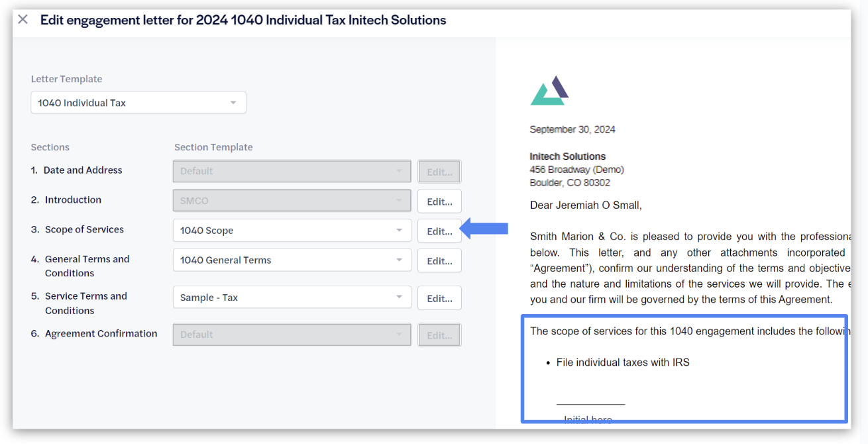Edit the Introduction section
This screenshot has height=444, width=868.
pyautogui.click(x=439, y=201)
